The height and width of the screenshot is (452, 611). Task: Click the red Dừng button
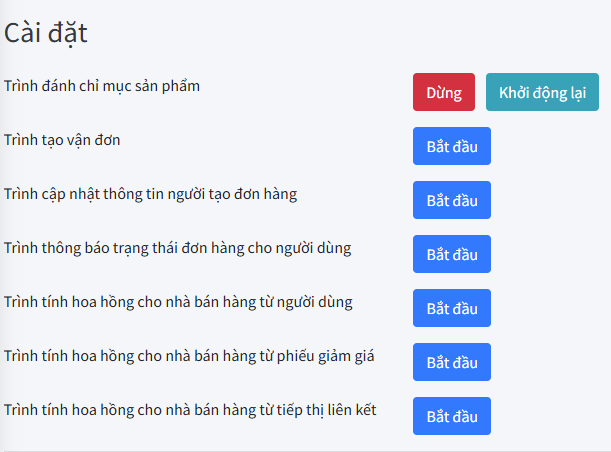(x=443, y=92)
